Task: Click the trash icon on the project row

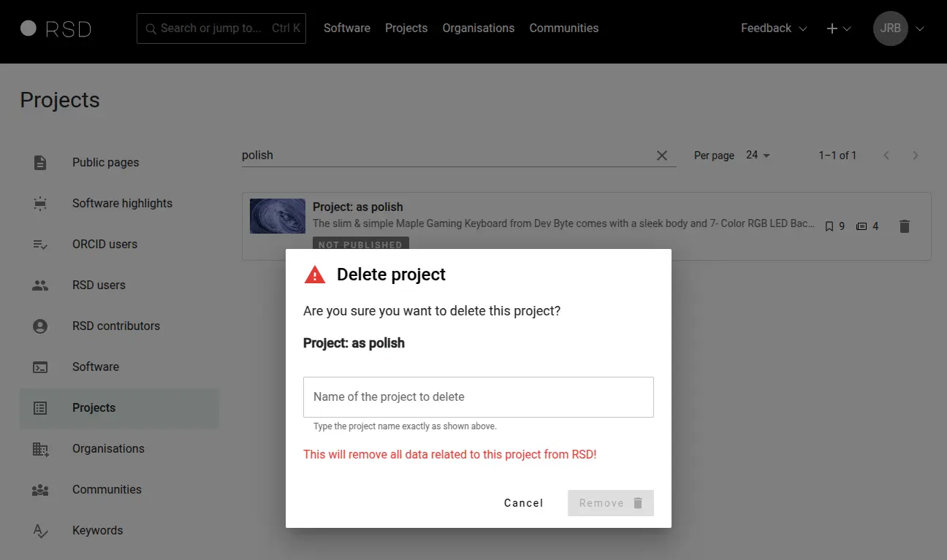Action: point(905,226)
